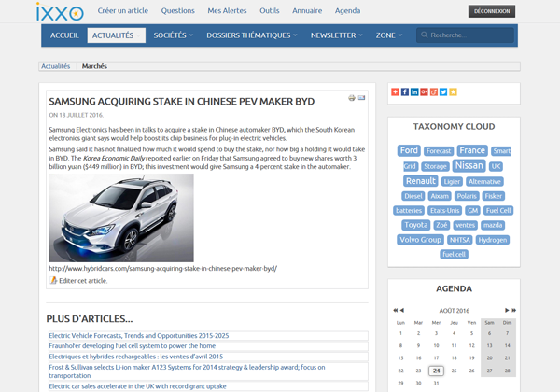Click the BYD car image
The image size is (560, 392).
(121, 217)
